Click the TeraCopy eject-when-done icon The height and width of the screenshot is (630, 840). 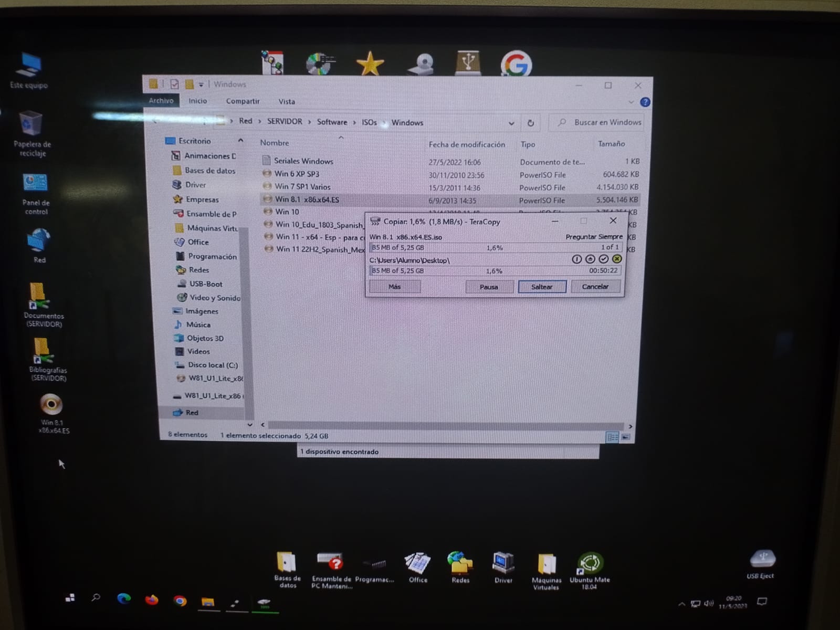tap(590, 259)
